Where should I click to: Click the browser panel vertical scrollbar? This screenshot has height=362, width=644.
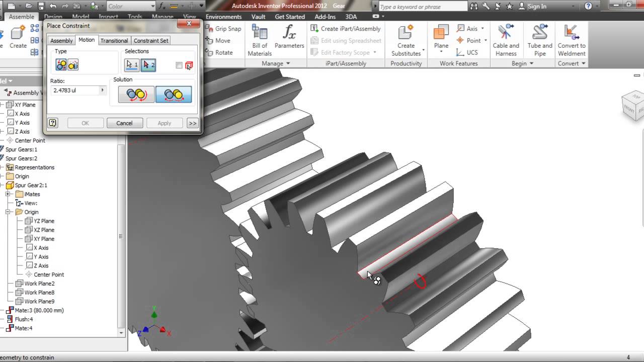click(x=121, y=236)
